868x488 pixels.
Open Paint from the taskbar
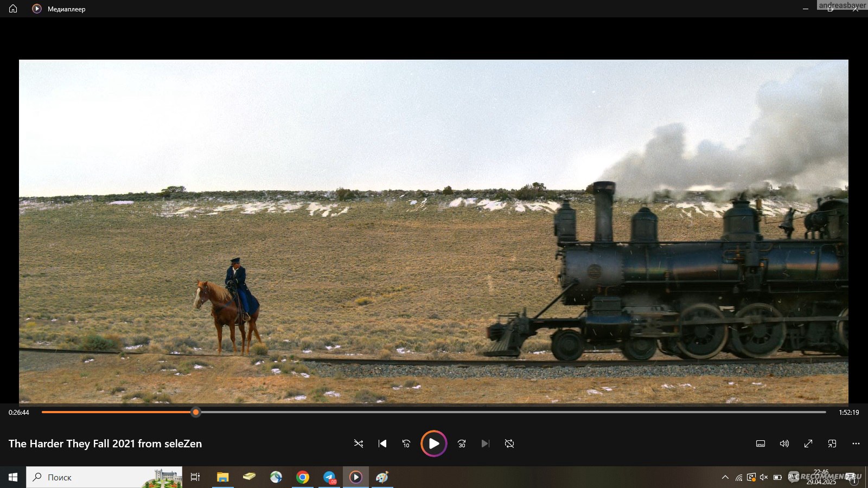(382, 477)
